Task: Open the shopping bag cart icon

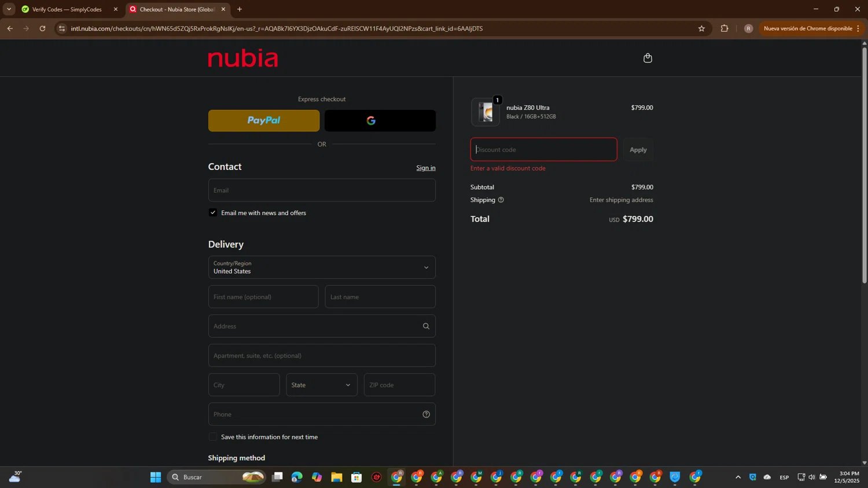Action: tap(648, 58)
